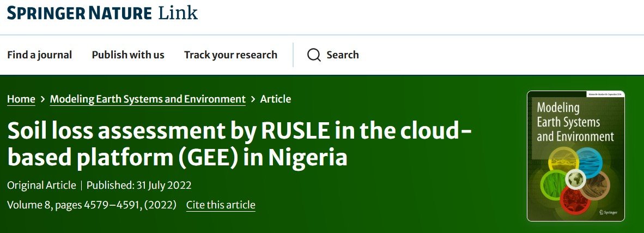Navigate to the Home breadcrumb link
This screenshot has height=233, width=644.
[21, 99]
